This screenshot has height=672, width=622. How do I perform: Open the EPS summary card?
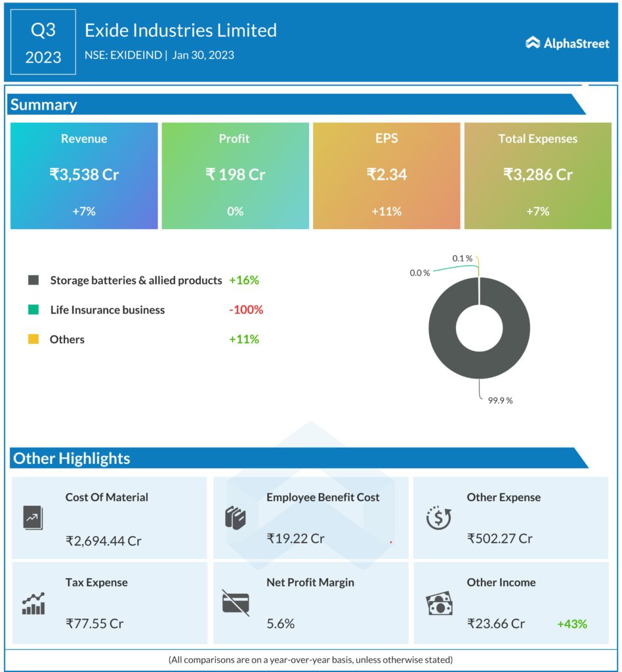click(x=386, y=175)
